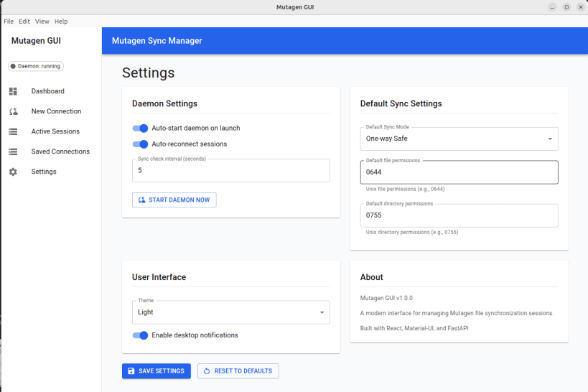The image size is (588, 392).
Task: Click the Daemon running status chip
Action: click(36, 66)
